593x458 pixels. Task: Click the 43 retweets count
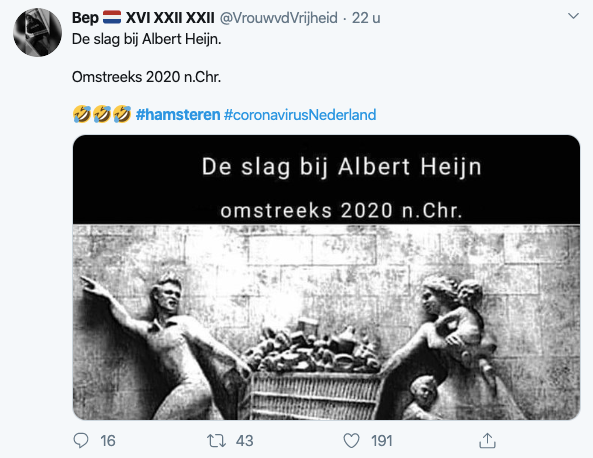pos(244,441)
